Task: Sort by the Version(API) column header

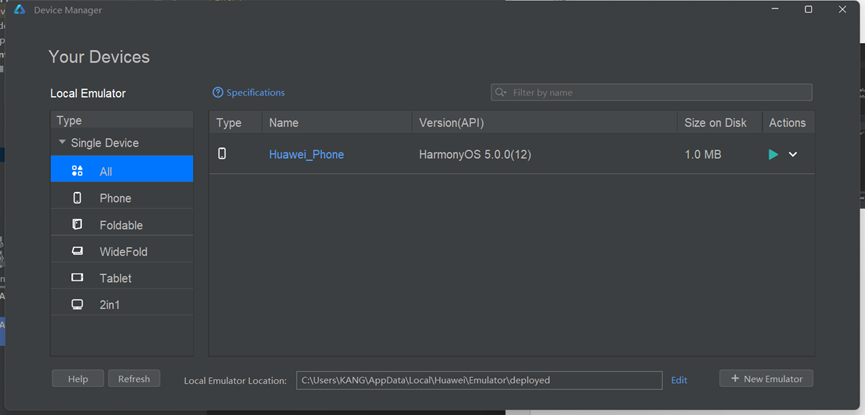Action: pos(544,123)
